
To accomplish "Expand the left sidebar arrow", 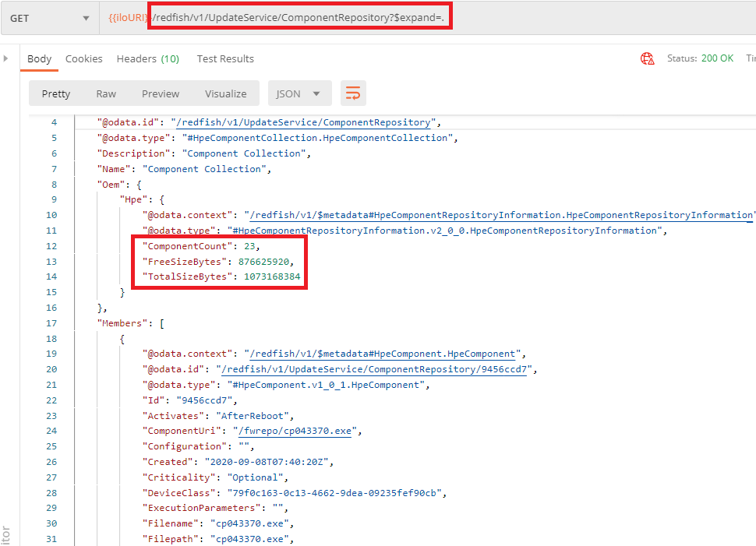I will click(x=6, y=58).
